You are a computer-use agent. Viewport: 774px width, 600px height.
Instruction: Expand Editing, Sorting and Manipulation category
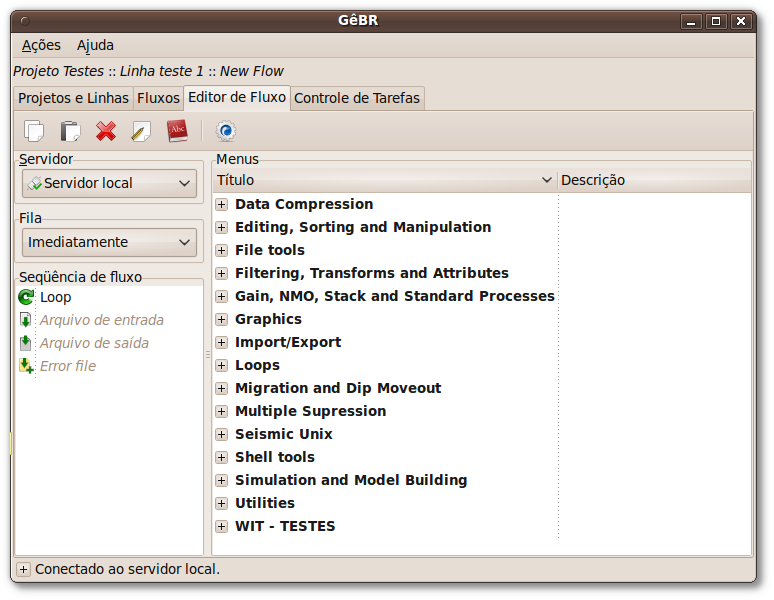pos(222,227)
